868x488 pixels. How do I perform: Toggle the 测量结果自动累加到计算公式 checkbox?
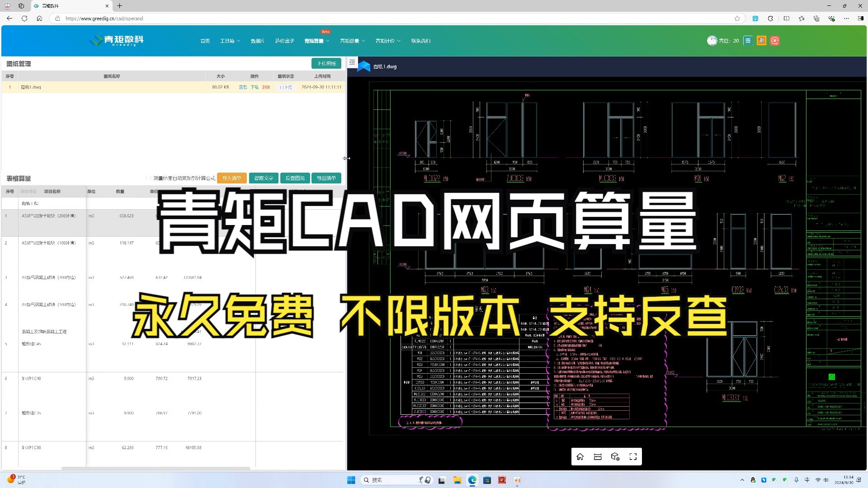[149, 178]
